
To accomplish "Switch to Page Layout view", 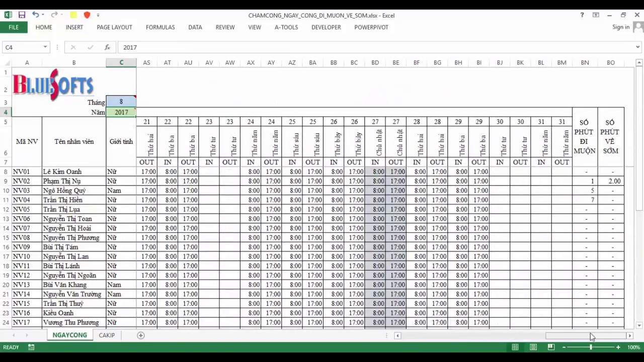I will point(533,347).
